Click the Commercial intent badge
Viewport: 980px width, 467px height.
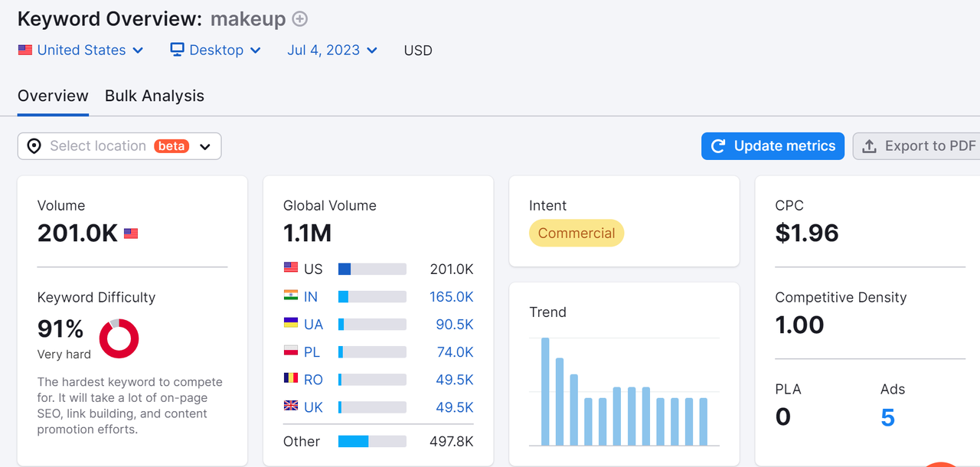(x=577, y=233)
